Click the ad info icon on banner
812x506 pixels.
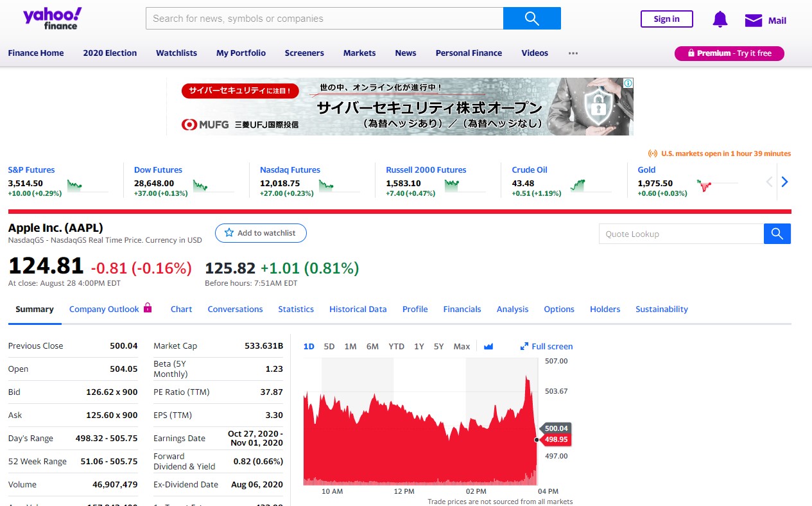[x=628, y=83]
